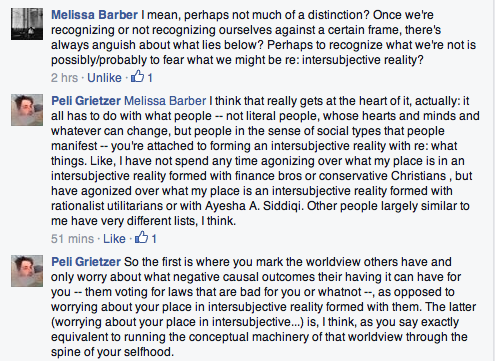Click Peli Grietzer name on second comment

point(86,101)
